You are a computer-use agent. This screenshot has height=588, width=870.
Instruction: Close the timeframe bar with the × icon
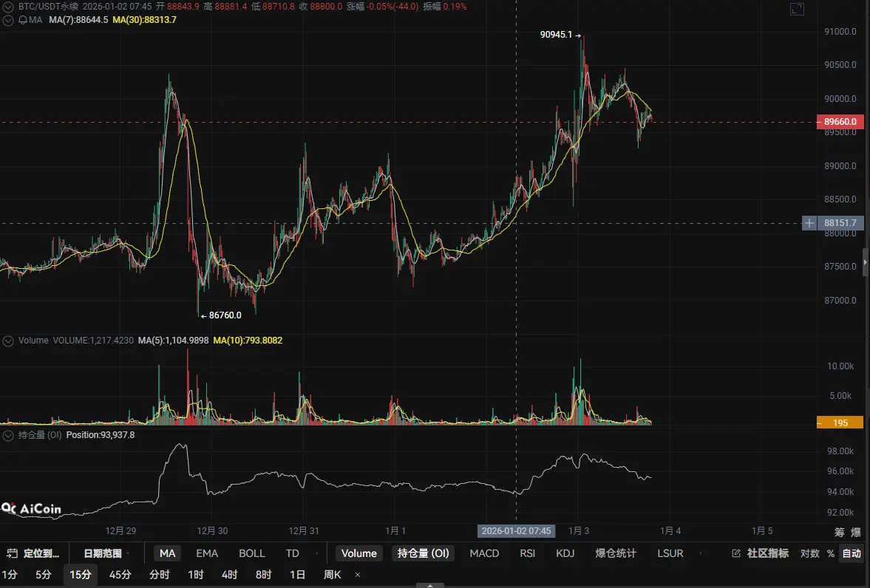click(x=357, y=575)
